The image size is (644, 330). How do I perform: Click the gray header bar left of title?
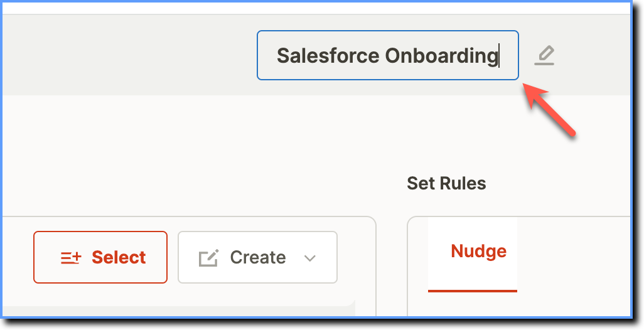coord(127,55)
